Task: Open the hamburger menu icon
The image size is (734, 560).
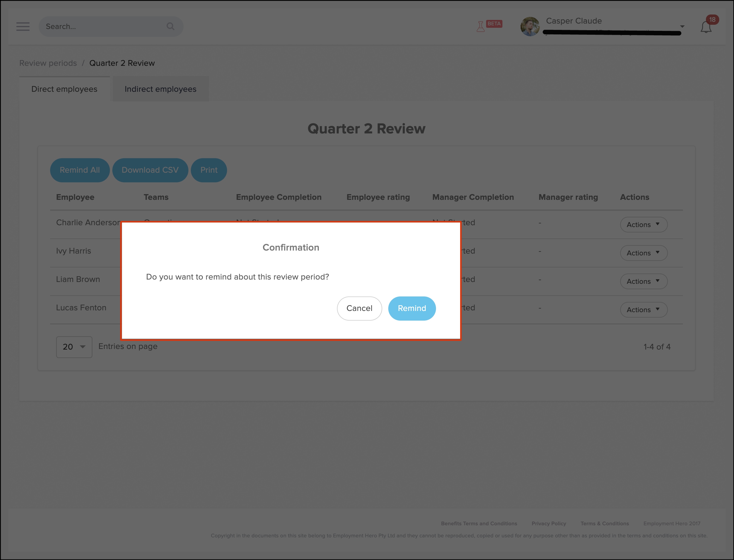Action: click(x=23, y=26)
